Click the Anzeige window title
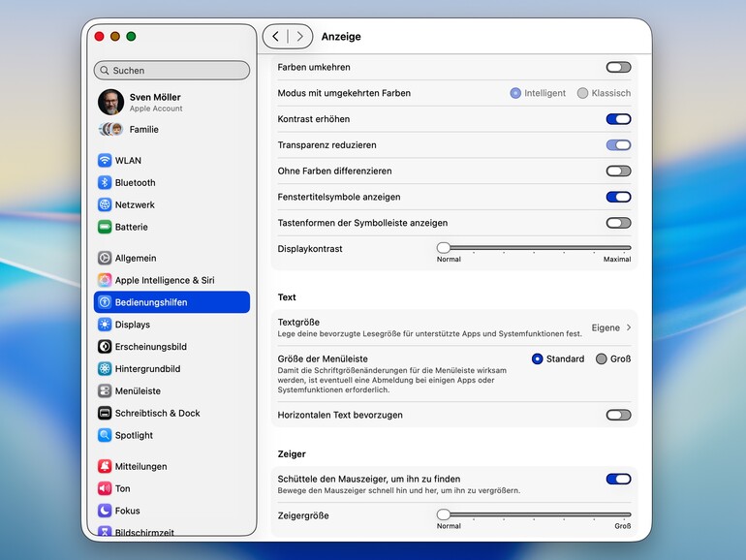 (x=341, y=37)
